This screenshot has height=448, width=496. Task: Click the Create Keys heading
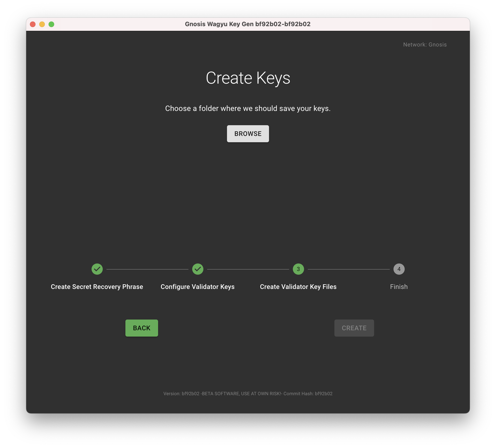pos(248,78)
